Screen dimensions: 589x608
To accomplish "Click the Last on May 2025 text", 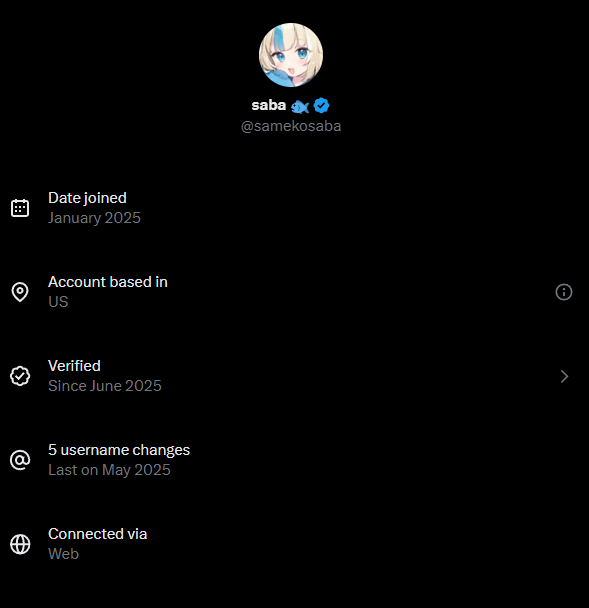I will pos(109,470).
